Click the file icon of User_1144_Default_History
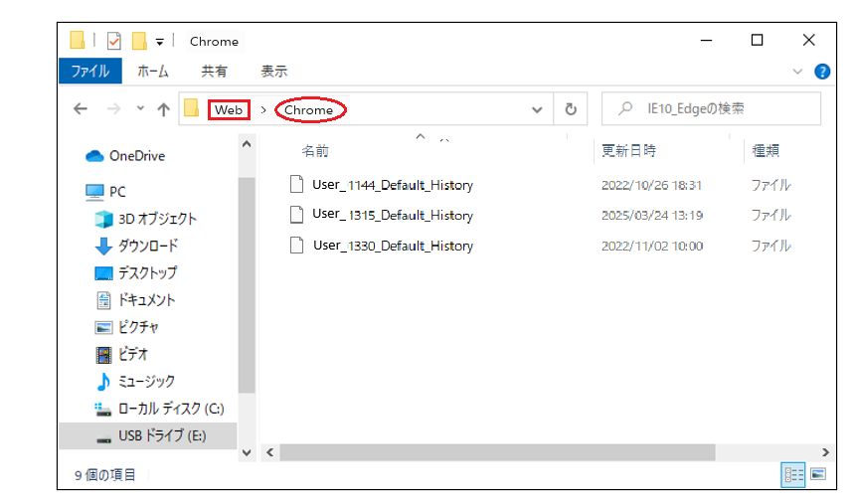855x504 pixels. pyautogui.click(x=296, y=184)
